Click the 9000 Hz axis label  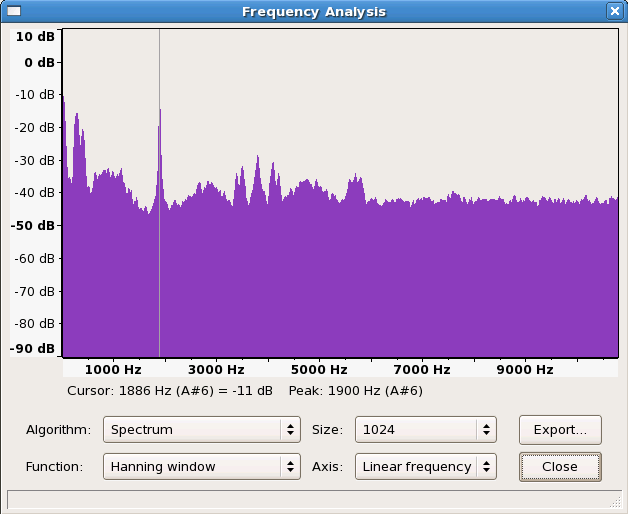click(525, 369)
